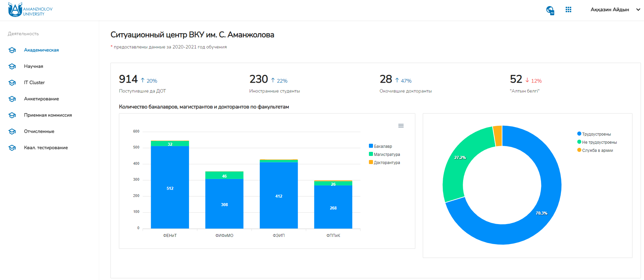Image resolution: width=644 pixels, height=280 pixels.
Task: Click the green Не трудоустроены legend marker
Action: [x=579, y=142]
